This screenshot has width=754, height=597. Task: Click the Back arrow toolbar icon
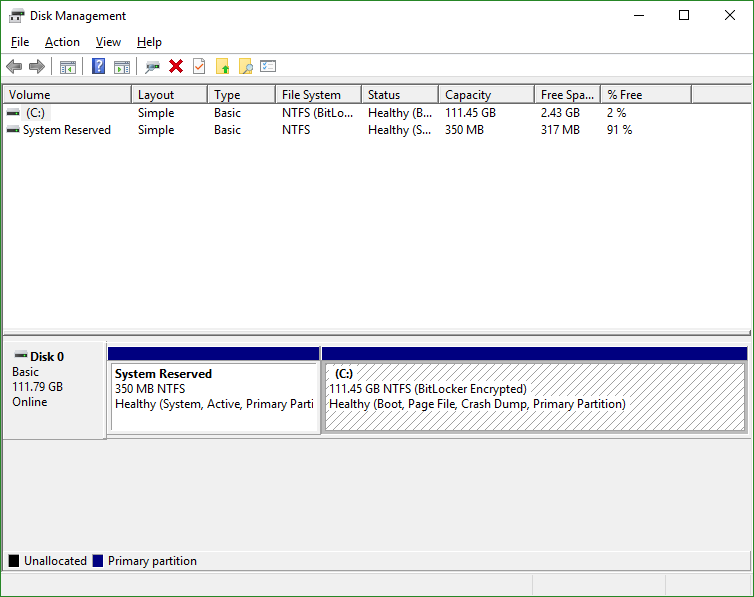14,67
